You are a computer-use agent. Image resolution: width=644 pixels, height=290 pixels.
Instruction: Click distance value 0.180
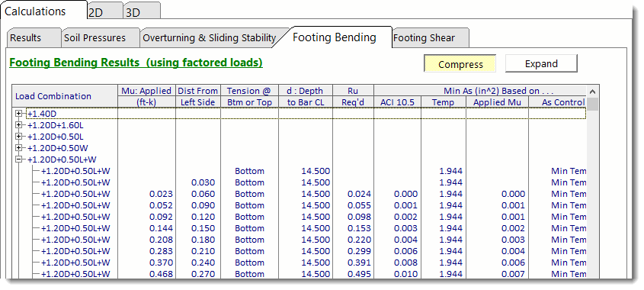click(x=203, y=240)
